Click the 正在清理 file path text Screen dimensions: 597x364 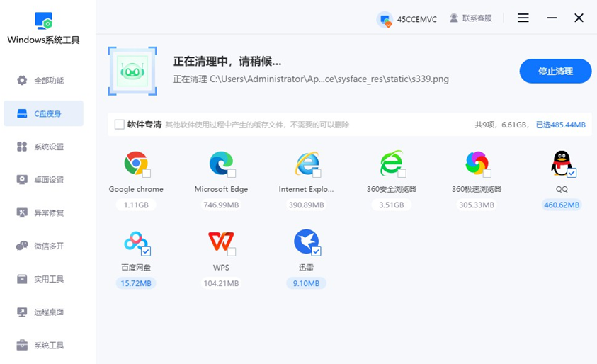(x=311, y=79)
